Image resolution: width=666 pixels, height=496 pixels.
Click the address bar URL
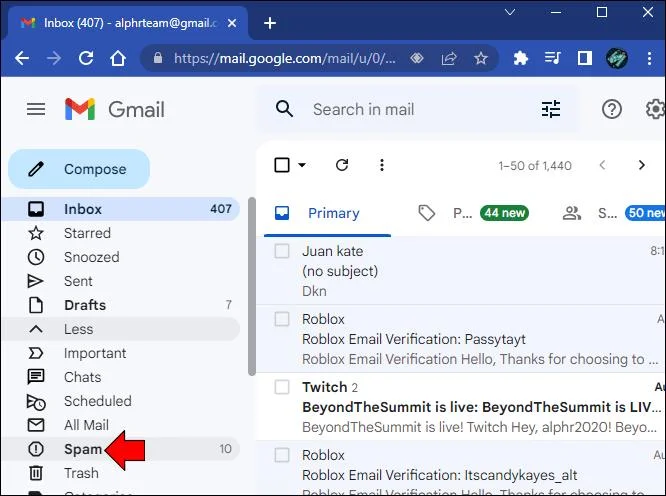tap(285, 58)
